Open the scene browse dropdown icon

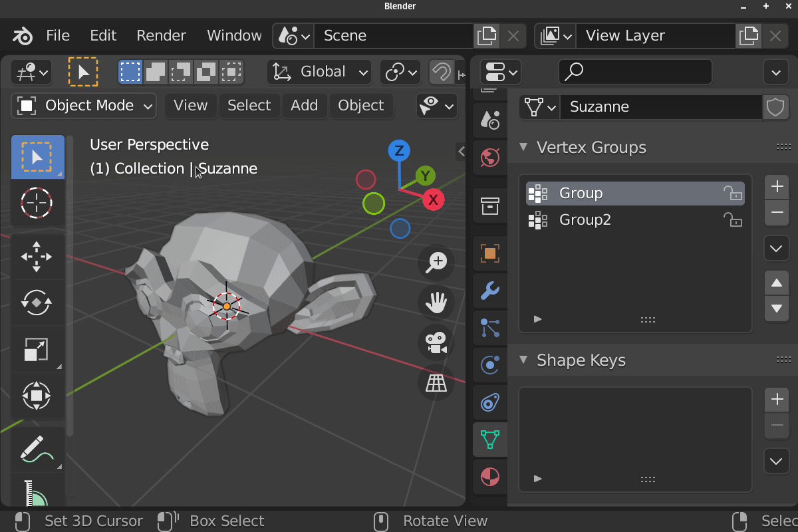point(293,36)
